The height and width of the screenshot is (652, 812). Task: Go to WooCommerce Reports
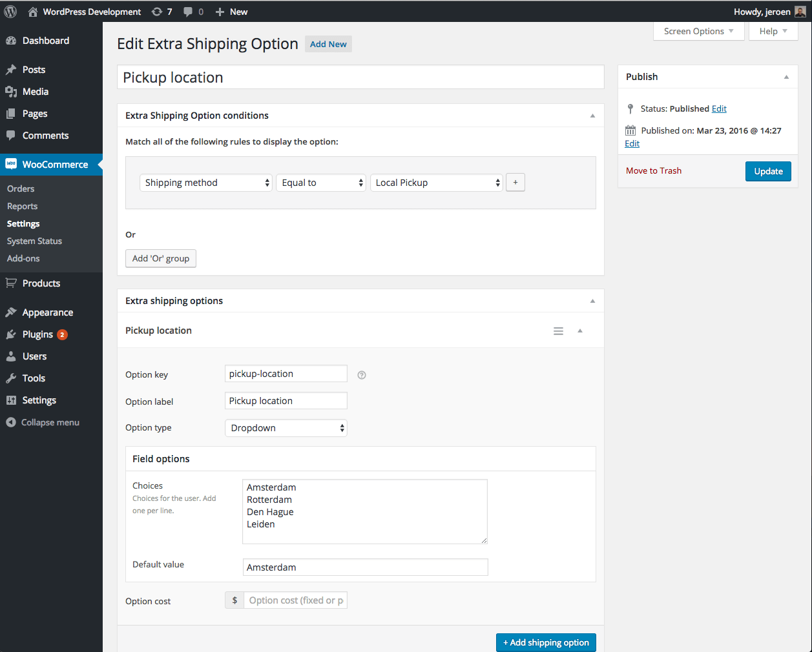22,206
